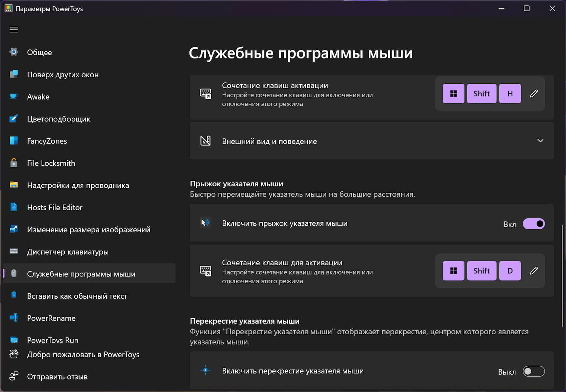
Task: Open the PowerToys Run sidebar entry
Action: coord(89,340)
